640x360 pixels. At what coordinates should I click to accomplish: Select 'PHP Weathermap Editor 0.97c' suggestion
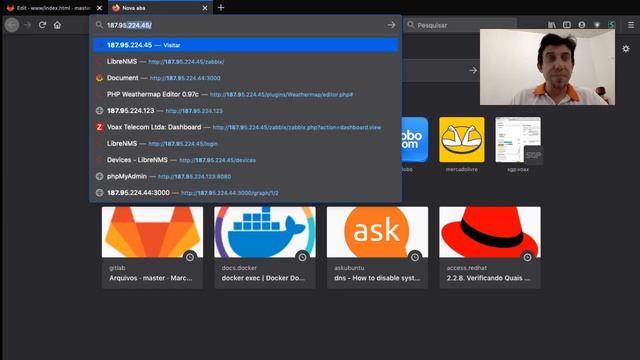245,94
